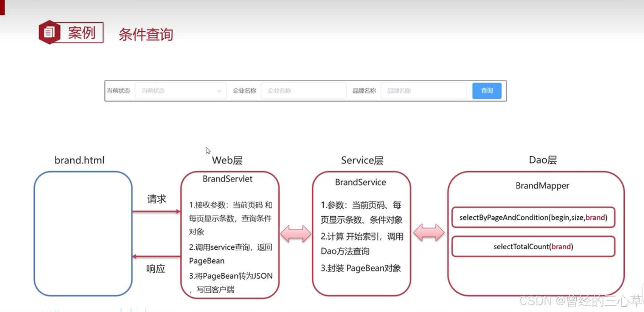This screenshot has height=312, width=644.
Task: Click the Dao层 heading
Action: 543,160
